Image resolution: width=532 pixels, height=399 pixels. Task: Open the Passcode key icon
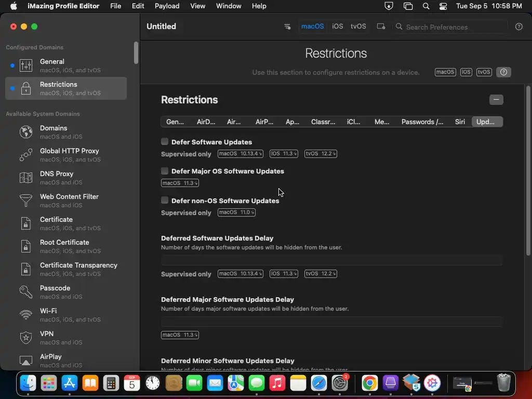coord(26,292)
